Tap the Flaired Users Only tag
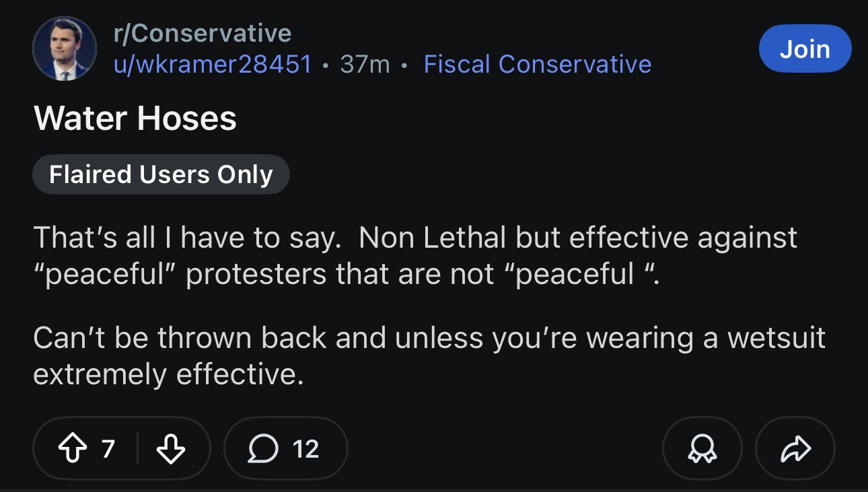The width and height of the screenshot is (868, 492). click(x=161, y=174)
